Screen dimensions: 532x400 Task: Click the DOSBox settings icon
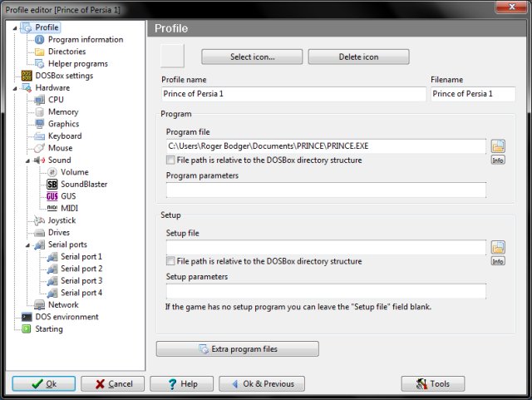tap(27, 76)
